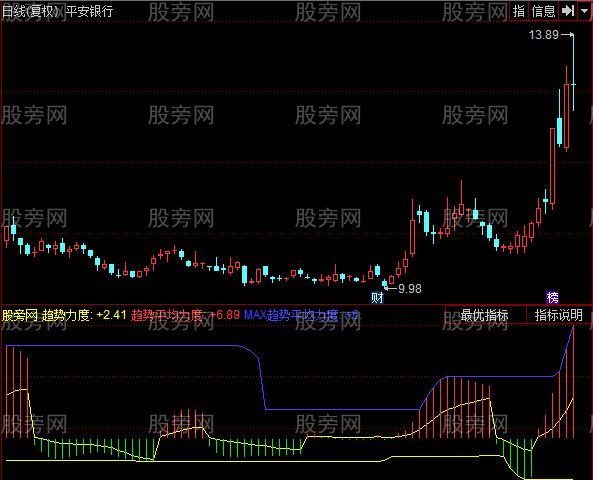Screen dimensions: 593x480
Task: Click the jump-to-end arrow icon
Action: click(x=568, y=11)
